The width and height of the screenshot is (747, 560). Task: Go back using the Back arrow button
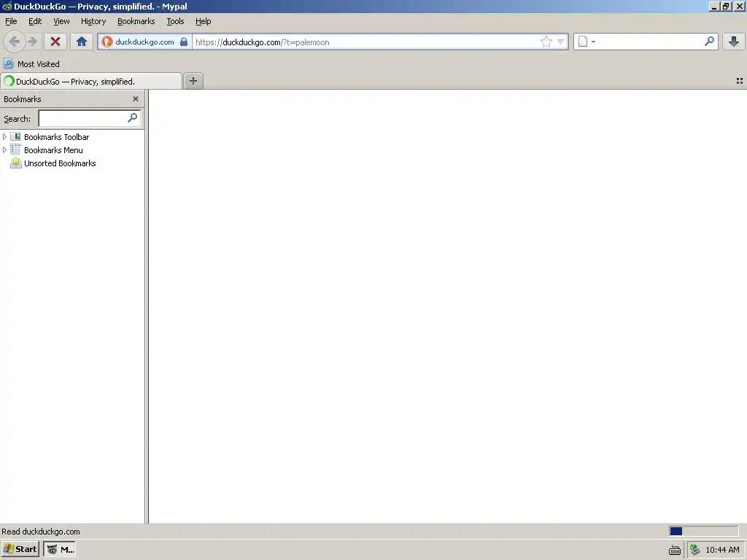tap(15, 42)
